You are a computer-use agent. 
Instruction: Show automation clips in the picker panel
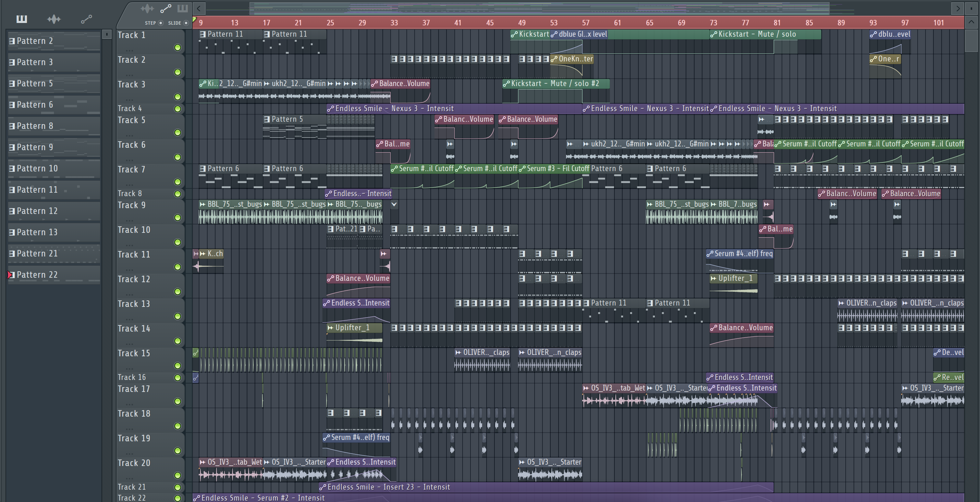pyautogui.click(x=86, y=19)
